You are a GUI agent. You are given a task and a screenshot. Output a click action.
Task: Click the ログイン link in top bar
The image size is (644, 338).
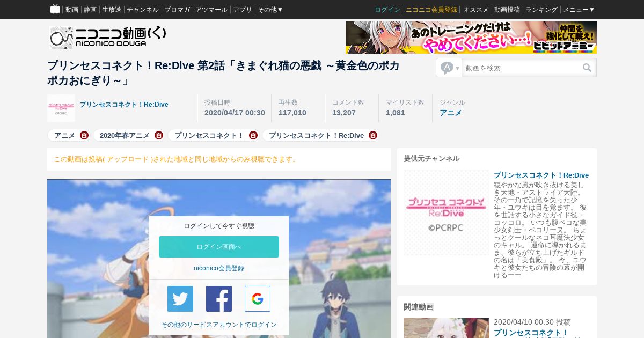[x=387, y=10]
